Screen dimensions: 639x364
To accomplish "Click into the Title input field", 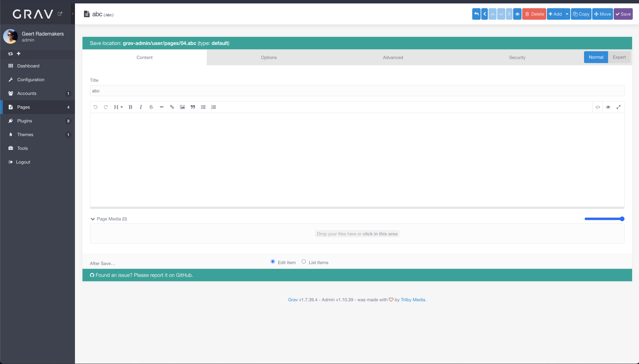I will tap(357, 91).
